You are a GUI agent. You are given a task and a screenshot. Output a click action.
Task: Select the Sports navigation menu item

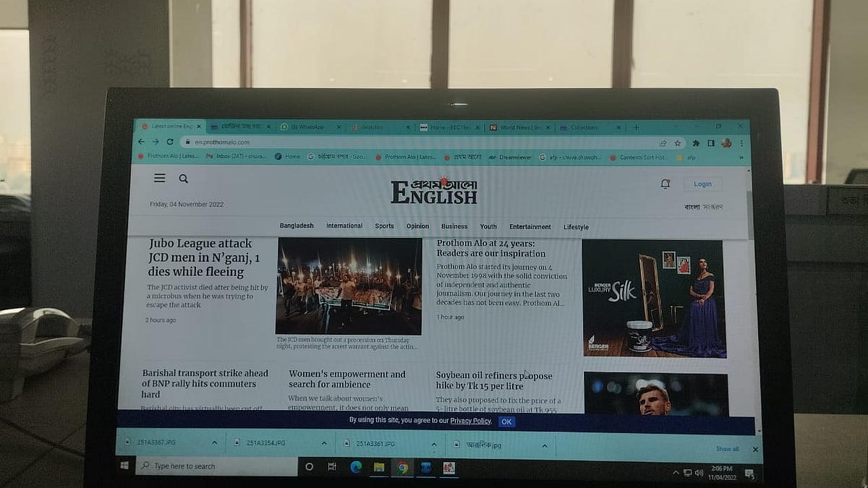coord(384,226)
